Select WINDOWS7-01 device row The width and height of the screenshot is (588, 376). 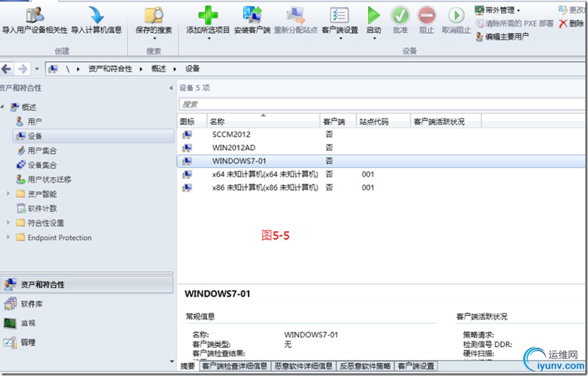tap(381, 161)
